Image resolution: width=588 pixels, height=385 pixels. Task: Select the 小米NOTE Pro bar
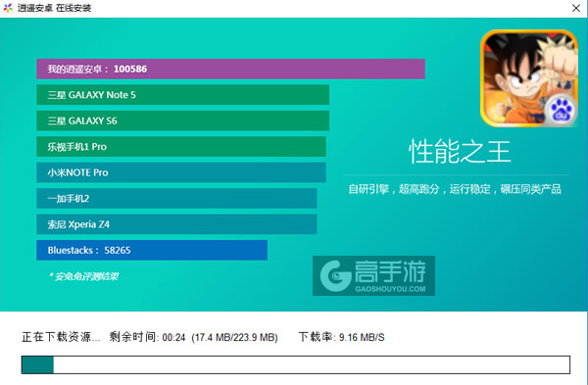181,172
